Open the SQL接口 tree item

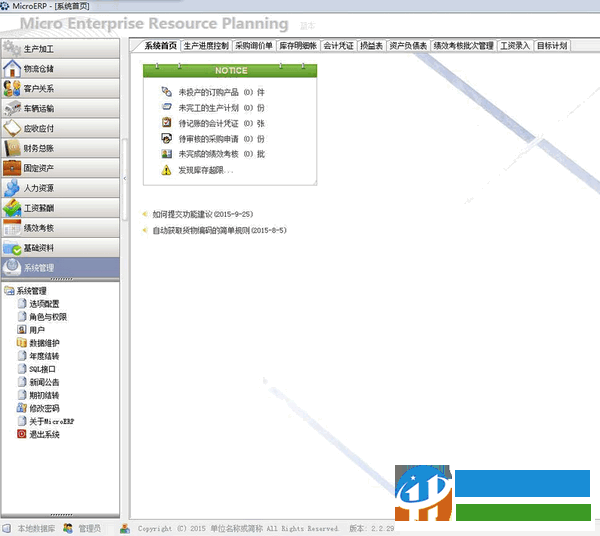coord(42,369)
